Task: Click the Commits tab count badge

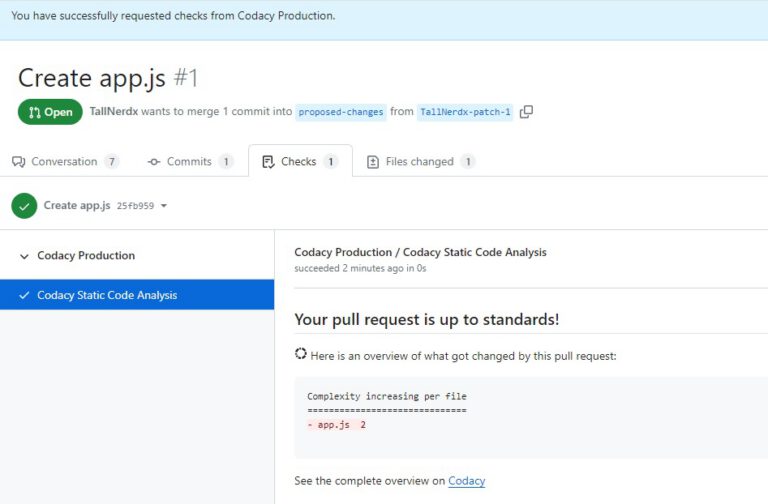Action: pyautogui.click(x=226, y=162)
